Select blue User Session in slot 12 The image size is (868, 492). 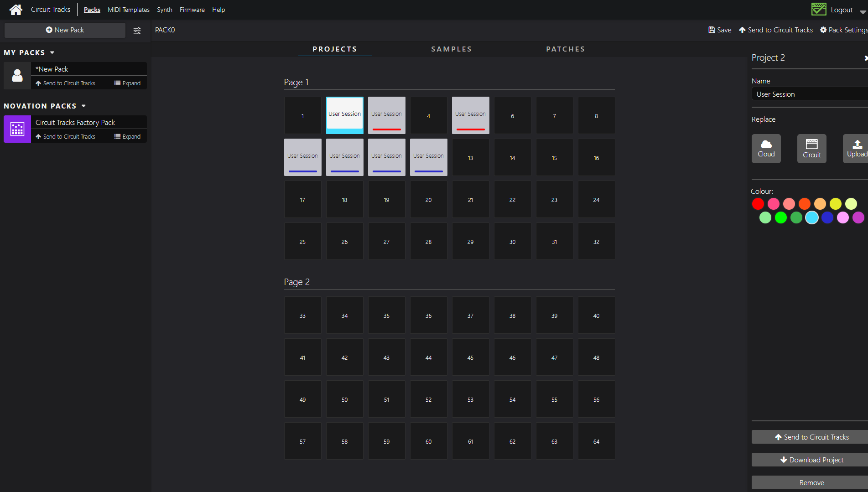(429, 157)
